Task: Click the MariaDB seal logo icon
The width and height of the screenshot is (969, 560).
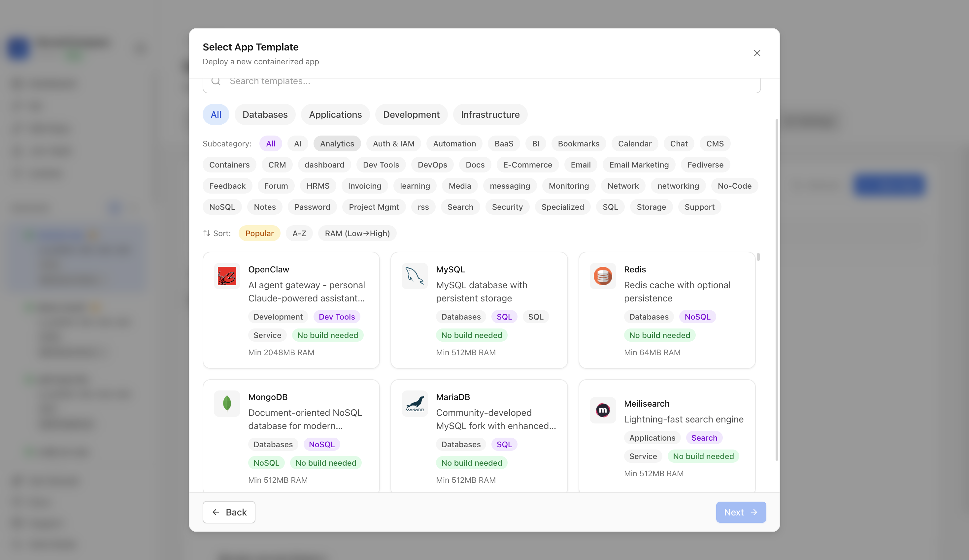Action: (415, 404)
